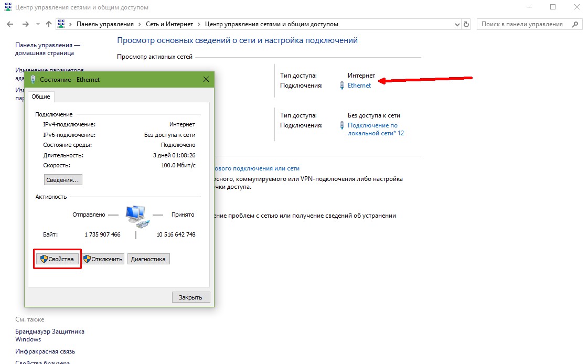The image size is (588, 364).
Task: Click Состояние среды value Подключено
Action: coord(178,145)
